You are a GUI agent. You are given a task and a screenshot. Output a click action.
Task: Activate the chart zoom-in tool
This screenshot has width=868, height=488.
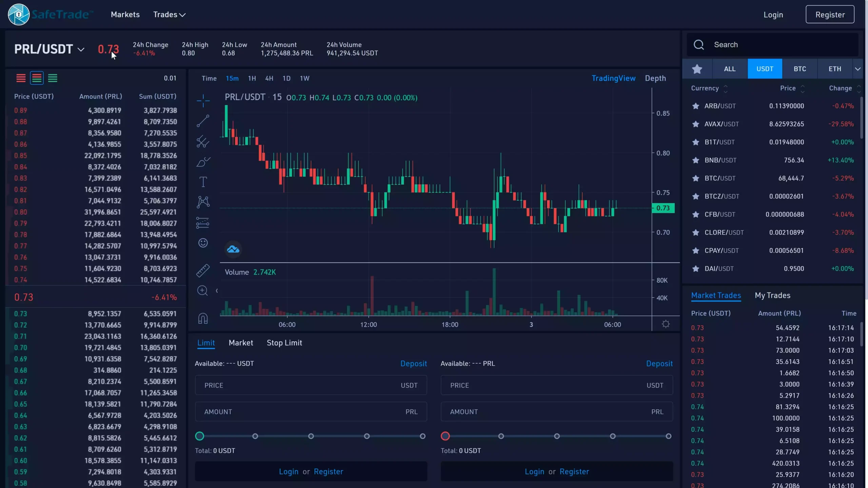202,291
